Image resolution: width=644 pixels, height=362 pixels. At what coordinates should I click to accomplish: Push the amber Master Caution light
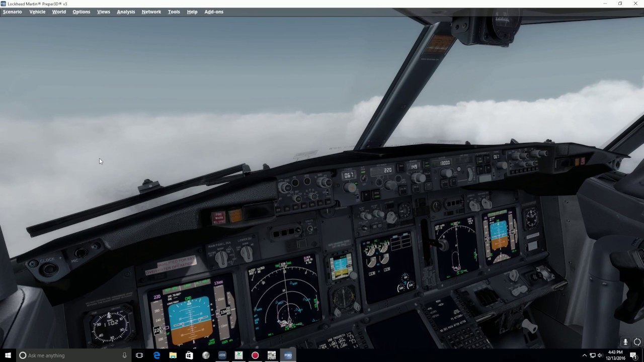[235, 216]
